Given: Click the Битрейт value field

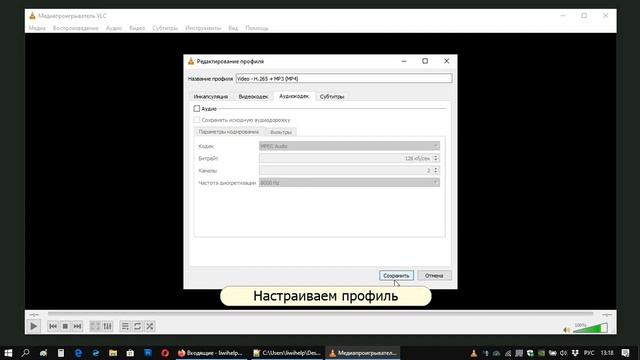Looking at the screenshot, I should pyautogui.click(x=346, y=158).
